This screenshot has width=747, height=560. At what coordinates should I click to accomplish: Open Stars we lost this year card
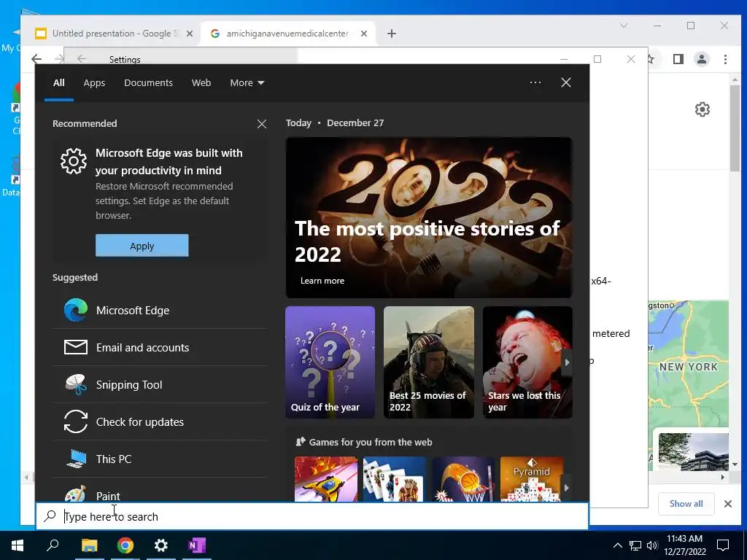(527, 362)
